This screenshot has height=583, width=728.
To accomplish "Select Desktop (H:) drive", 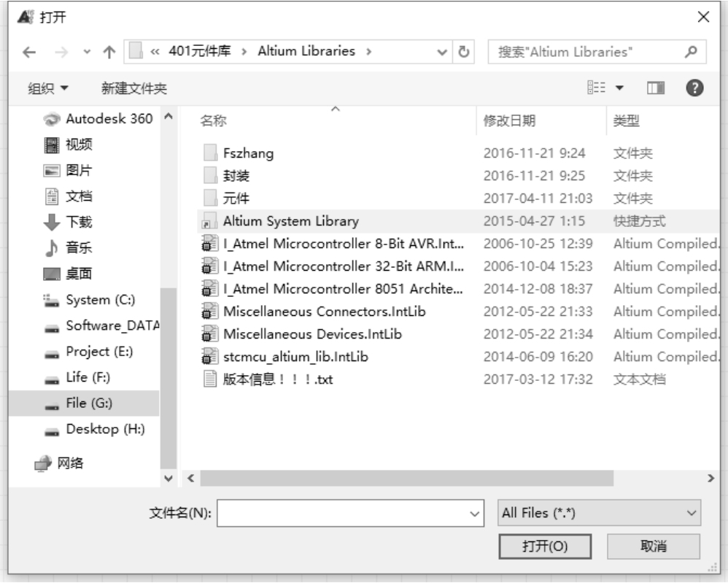I will [x=94, y=429].
